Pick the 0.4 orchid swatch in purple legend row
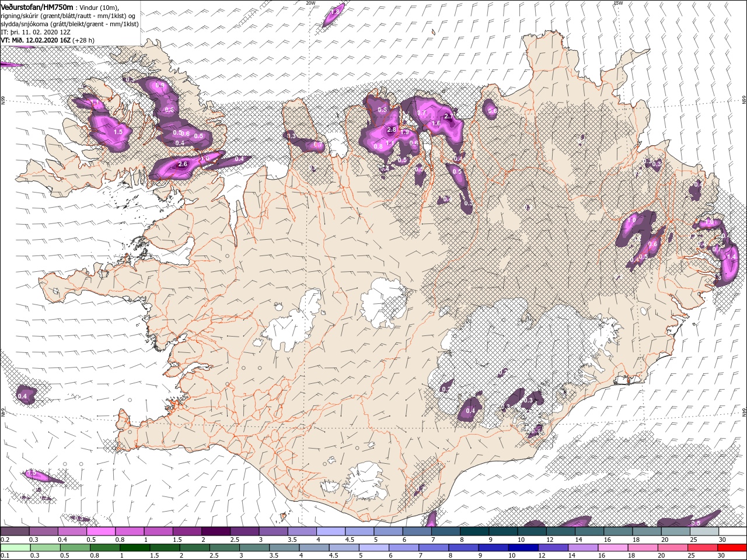Viewport: 747px width, 560px height. pos(72,531)
